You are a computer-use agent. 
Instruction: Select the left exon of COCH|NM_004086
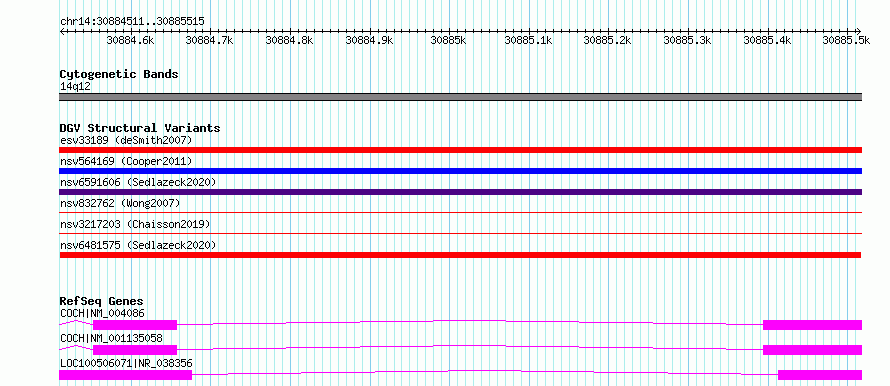pyautogui.click(x=135, y=325)
